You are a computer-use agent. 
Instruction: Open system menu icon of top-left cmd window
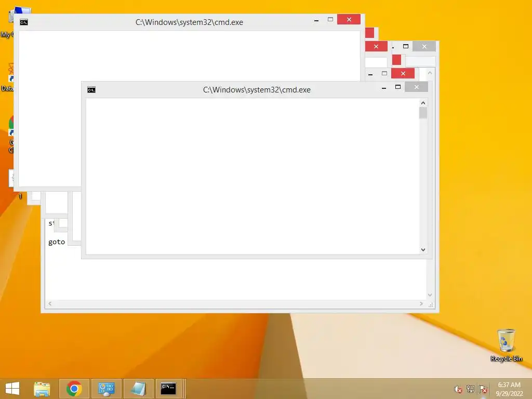[24, 22]
